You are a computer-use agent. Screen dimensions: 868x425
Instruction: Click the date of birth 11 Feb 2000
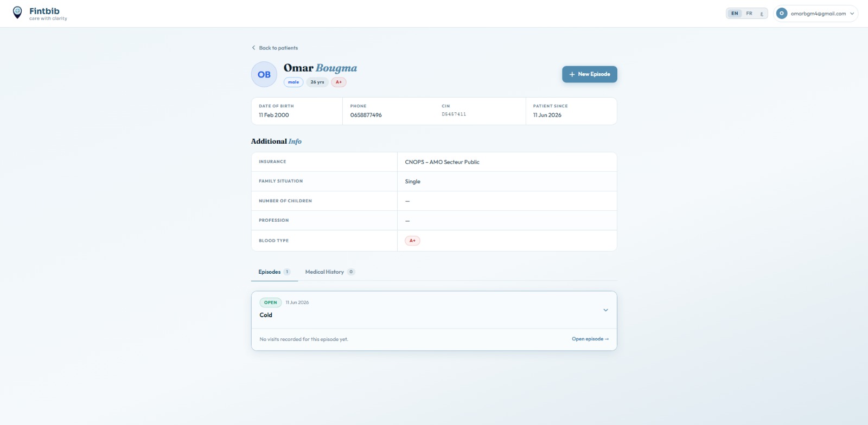pos(274,115)
